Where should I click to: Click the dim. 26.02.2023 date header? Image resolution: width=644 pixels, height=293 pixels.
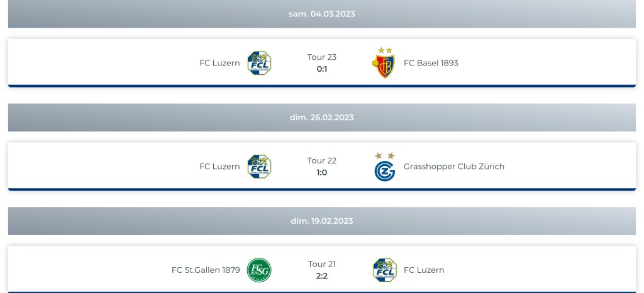pyautogui.click(x=322, y=118)
